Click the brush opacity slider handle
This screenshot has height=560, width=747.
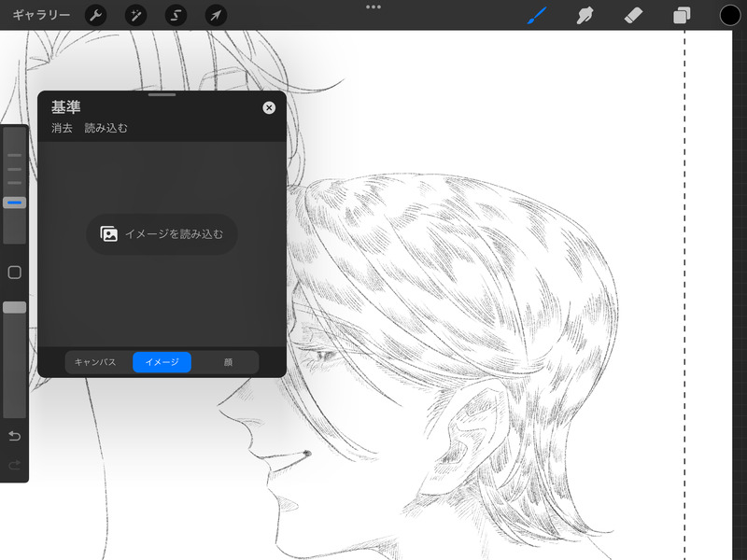[14, 307]
